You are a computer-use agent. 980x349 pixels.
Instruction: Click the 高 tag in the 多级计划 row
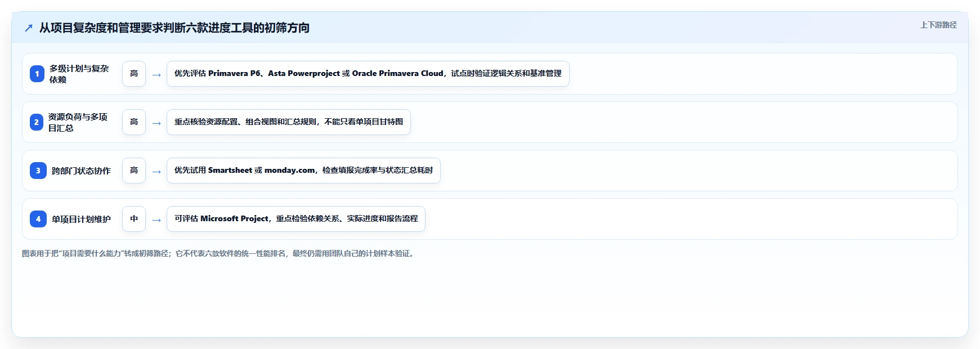[134, 74]
